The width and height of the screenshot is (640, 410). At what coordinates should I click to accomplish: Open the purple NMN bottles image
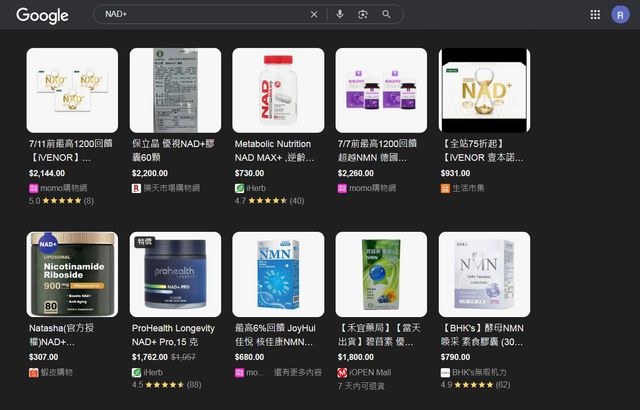coord(381,90)
